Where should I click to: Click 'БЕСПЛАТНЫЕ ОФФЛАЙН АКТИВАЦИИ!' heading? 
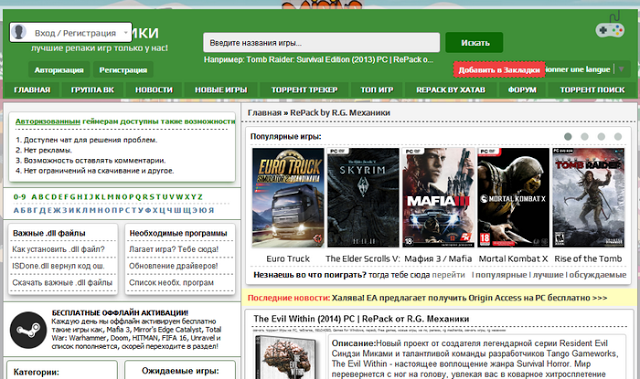tap(120, 313)
